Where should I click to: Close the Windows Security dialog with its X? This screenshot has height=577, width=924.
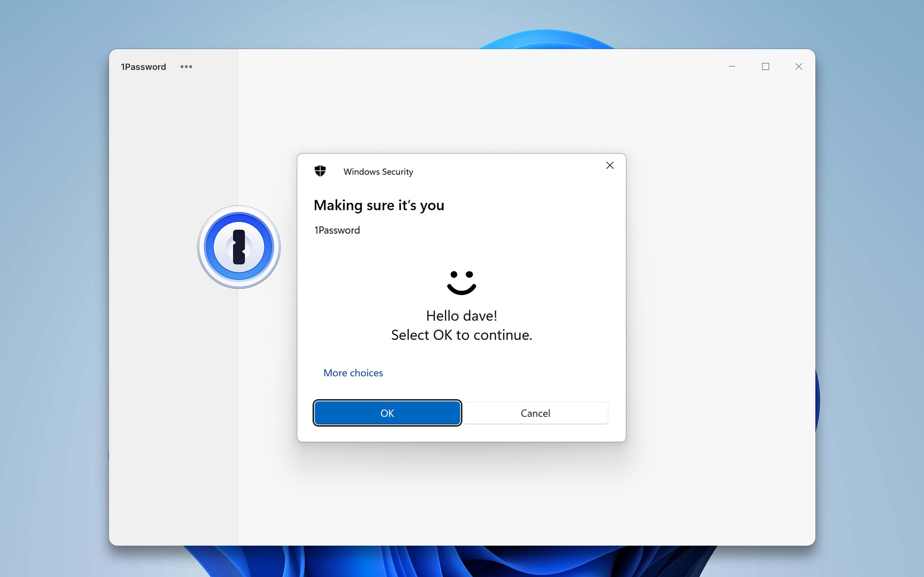pyautogui.click(x=609, y=165)
